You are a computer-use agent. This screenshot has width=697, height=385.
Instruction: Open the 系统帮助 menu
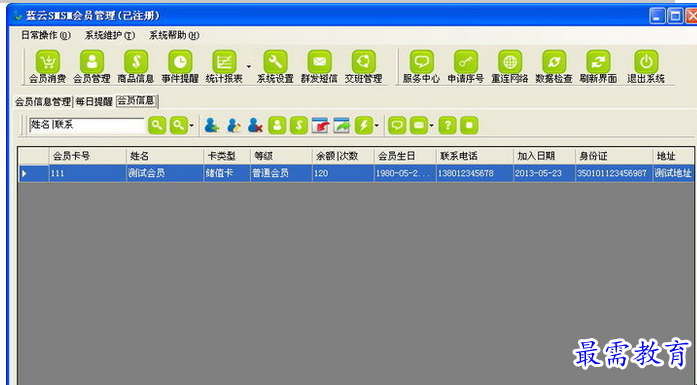coord(174,35)
